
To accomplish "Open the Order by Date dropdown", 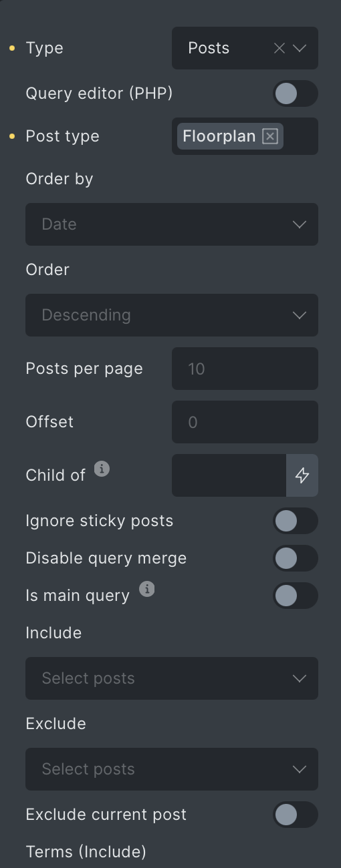I will click(x=172, y=224).
